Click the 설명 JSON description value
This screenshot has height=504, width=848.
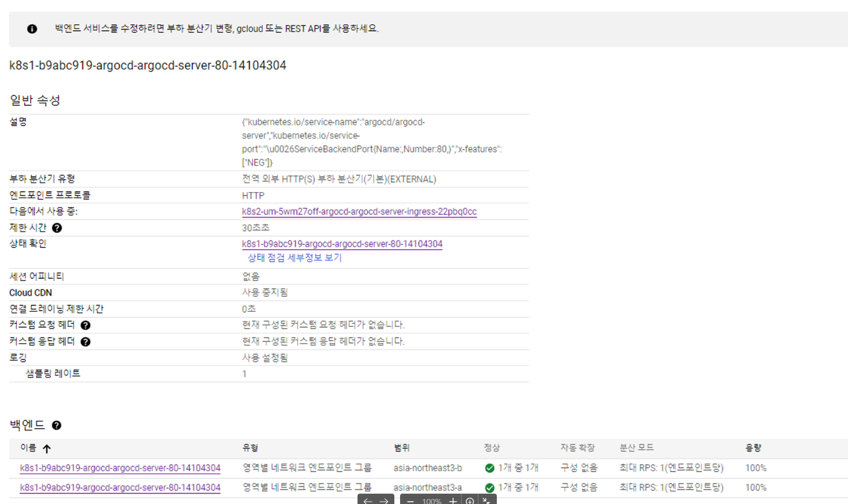372,142
